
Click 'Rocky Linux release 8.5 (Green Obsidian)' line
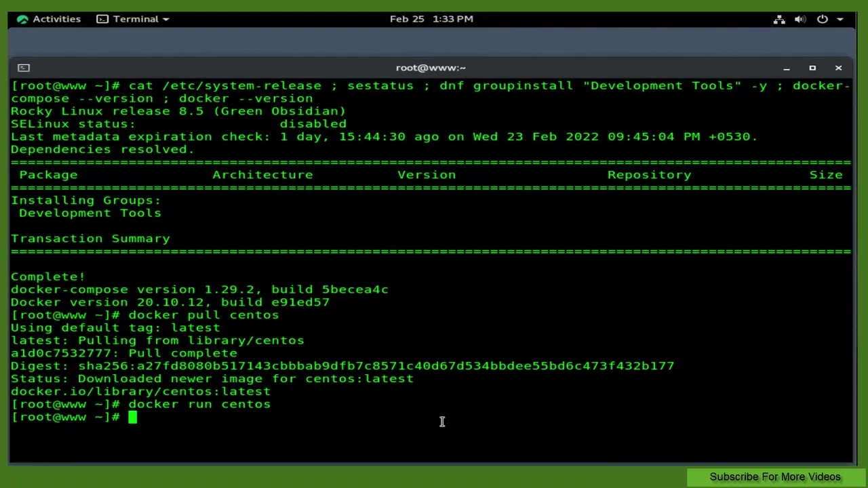coord(178,111)
